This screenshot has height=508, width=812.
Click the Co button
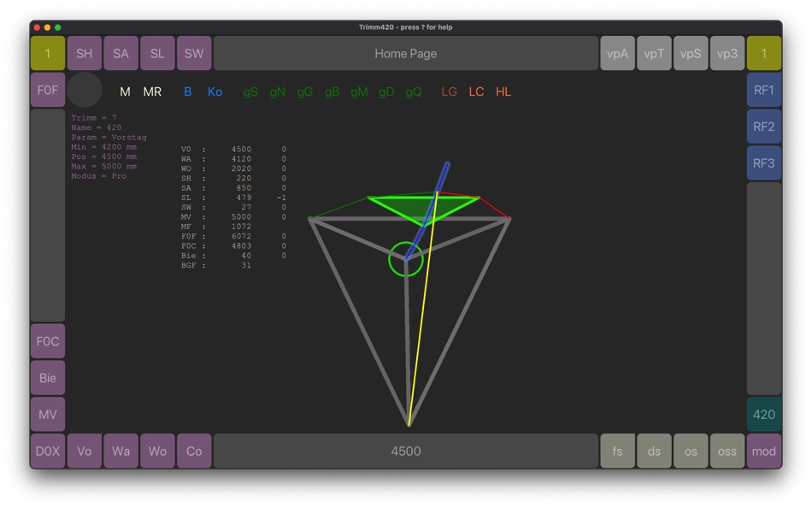(194, 451)
